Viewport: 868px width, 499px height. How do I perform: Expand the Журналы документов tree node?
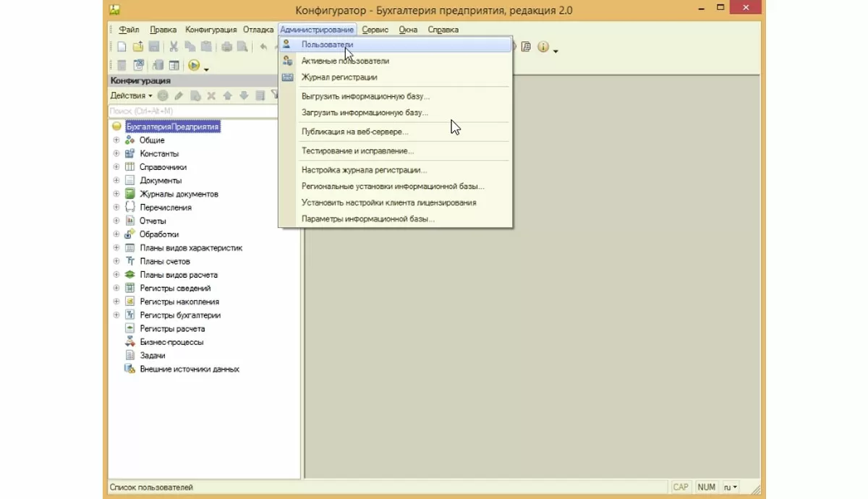pos(116,194)
